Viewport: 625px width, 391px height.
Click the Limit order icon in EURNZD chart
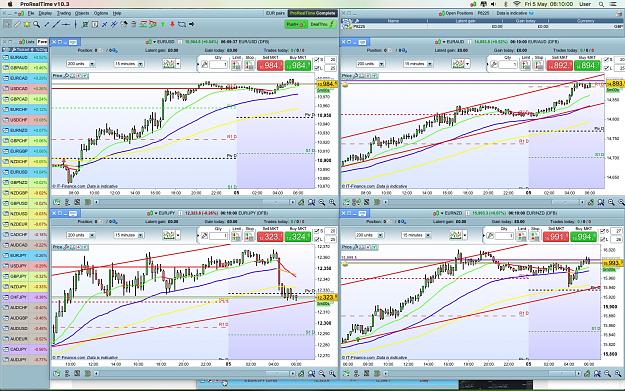click(x=521, y=236)
